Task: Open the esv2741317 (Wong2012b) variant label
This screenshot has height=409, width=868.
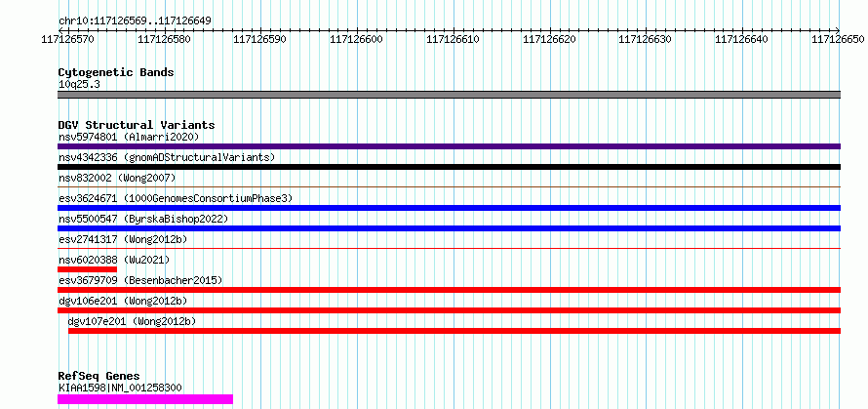Action: click(123, 239)
